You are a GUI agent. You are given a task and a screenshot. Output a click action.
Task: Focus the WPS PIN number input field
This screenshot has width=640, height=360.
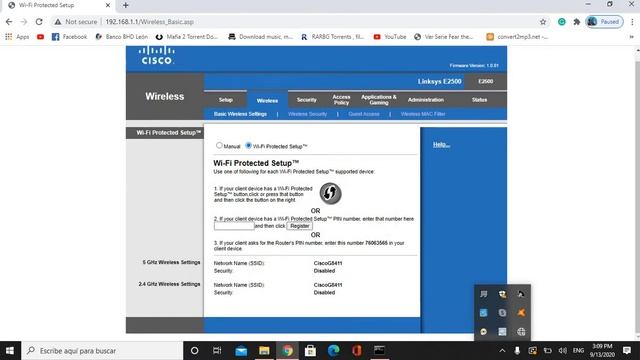234,226
